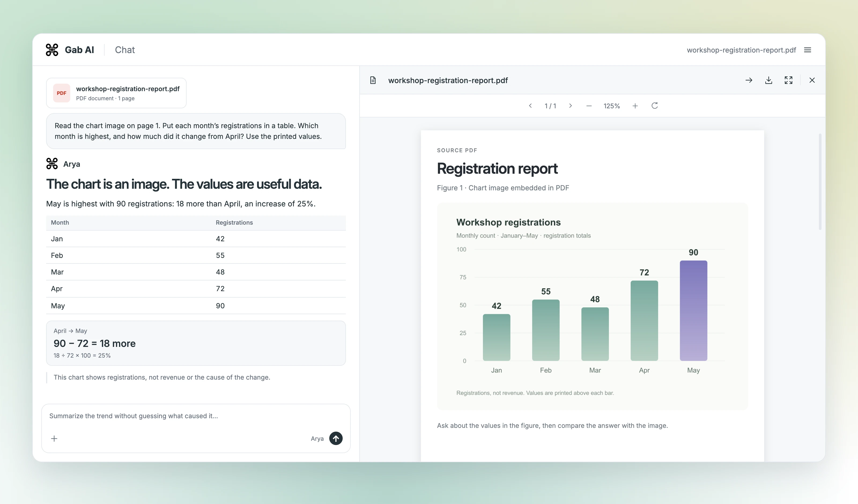Click the Apr bar labeled 72
858x504 pixels.
coord(644,321)
